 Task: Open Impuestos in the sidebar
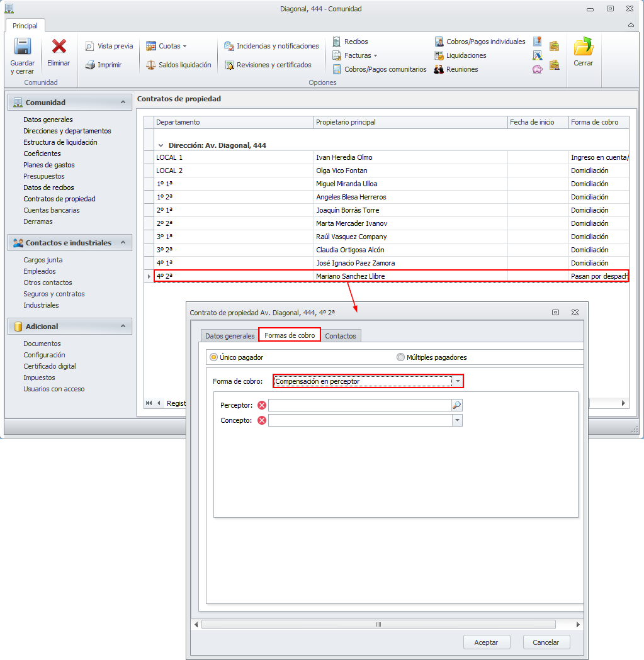(x=39, y=378)
